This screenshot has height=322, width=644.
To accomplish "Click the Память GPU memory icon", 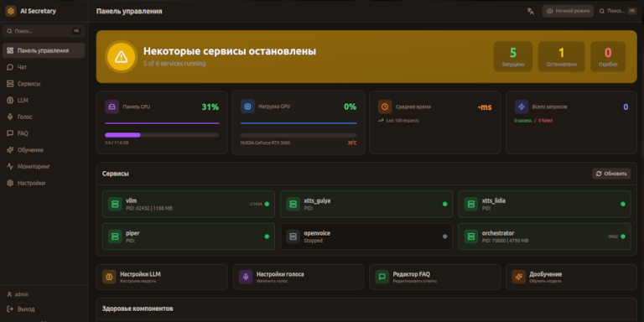I will click(112, 106).
